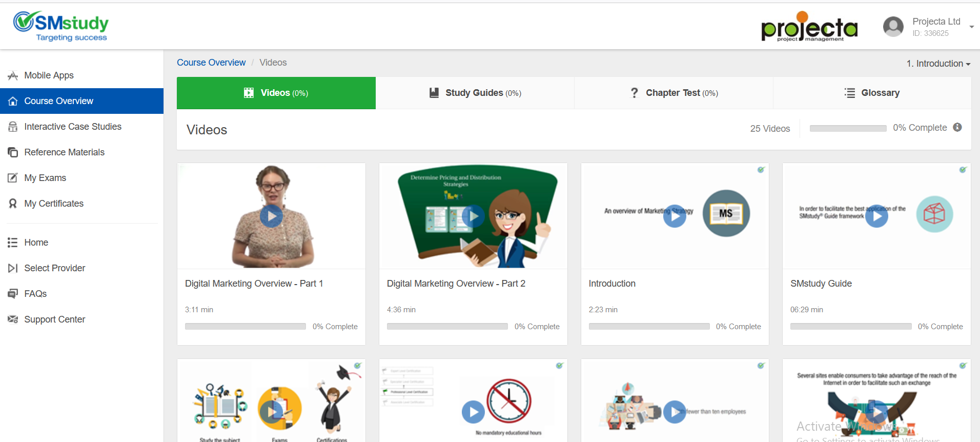Open Interactive Case Studies from the sidebar

coord(72,127)
